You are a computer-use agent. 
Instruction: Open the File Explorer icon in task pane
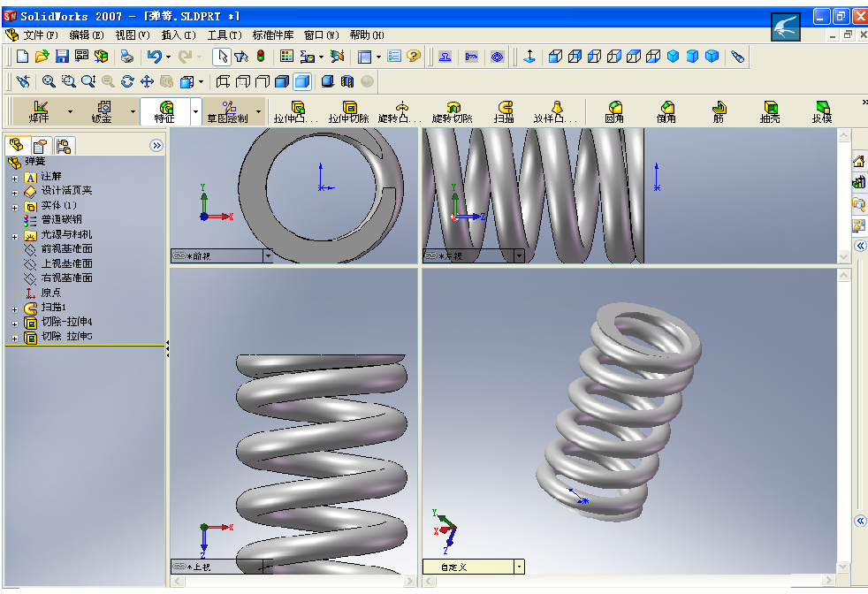coord(858,204)
